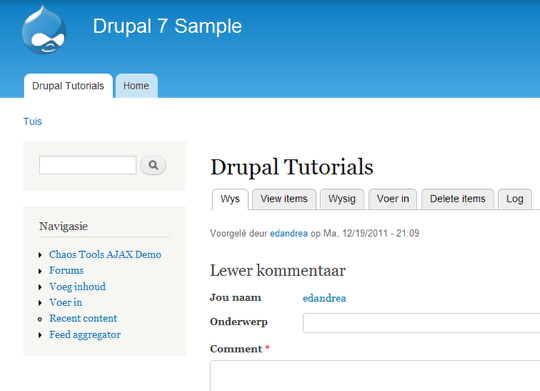Image resolution: width=540 pixels, height=391 pixels.
Task: Expand the Chaos Tools AJAX Demo arrow
Action: click(x=40, y=255)
